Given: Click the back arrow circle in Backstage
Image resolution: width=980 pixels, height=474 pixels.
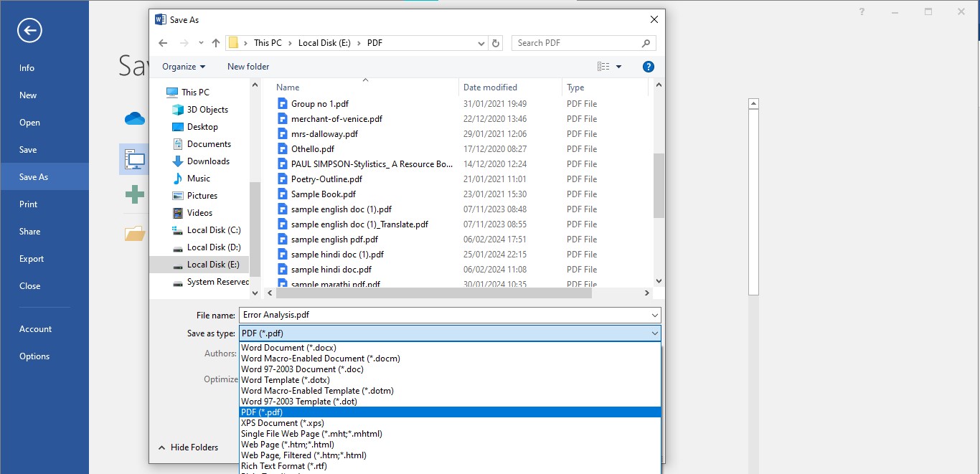Looking at the screenshot, I should click(x=30, y=30).
